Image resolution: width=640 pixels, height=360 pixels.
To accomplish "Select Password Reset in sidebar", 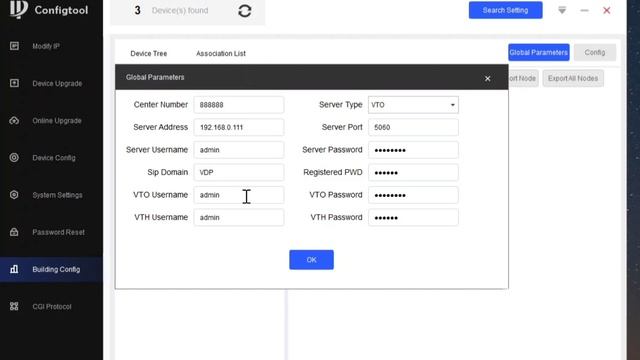I will (x=58, y=232).
